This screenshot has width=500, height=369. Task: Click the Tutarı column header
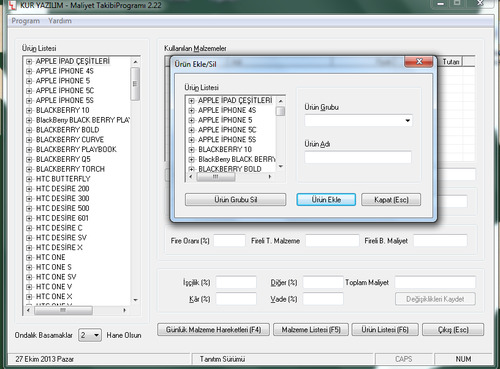click(450, 62)
